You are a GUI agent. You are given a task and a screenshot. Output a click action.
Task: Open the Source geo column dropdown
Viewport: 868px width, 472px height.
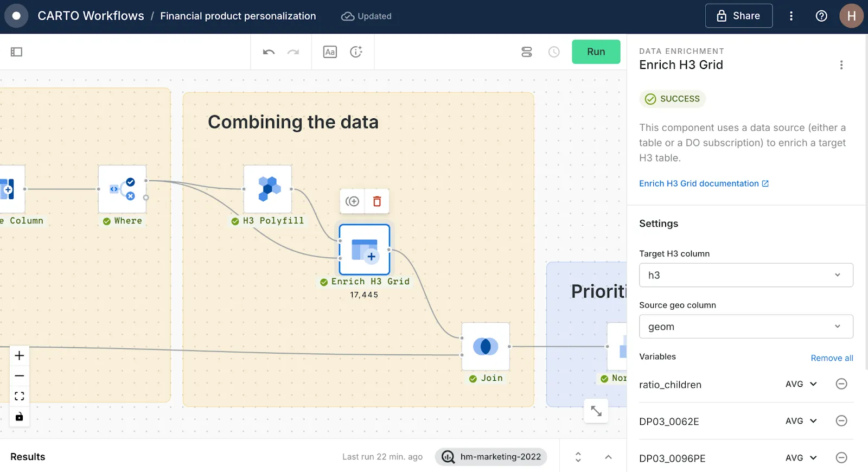[x=746, y=327]
